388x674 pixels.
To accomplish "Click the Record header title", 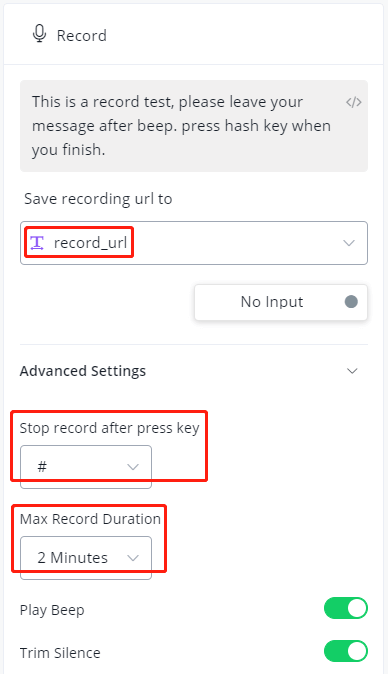I will pyautogui.click(x=82, y=35).
